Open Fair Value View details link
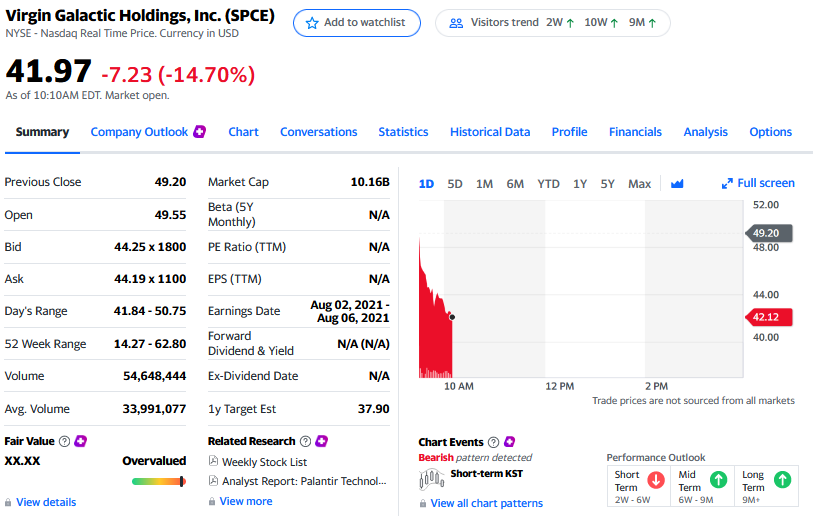Screen dimensions: 813x518 pos(46,502)
